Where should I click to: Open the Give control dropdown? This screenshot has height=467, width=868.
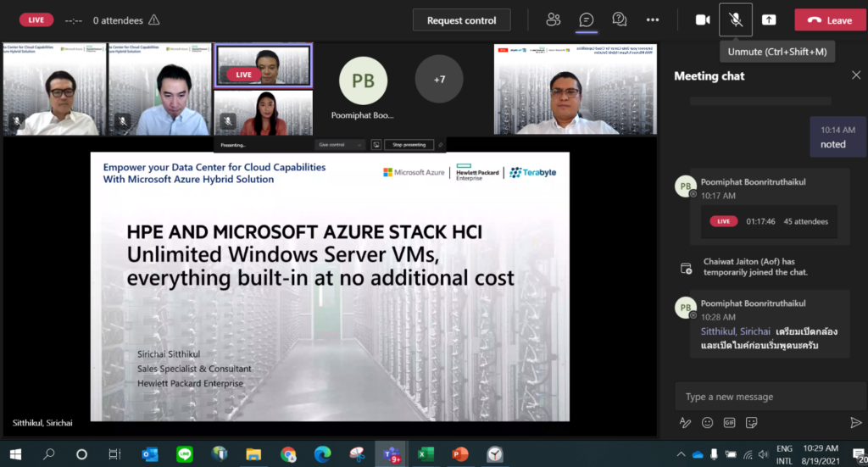coord(340,145)
